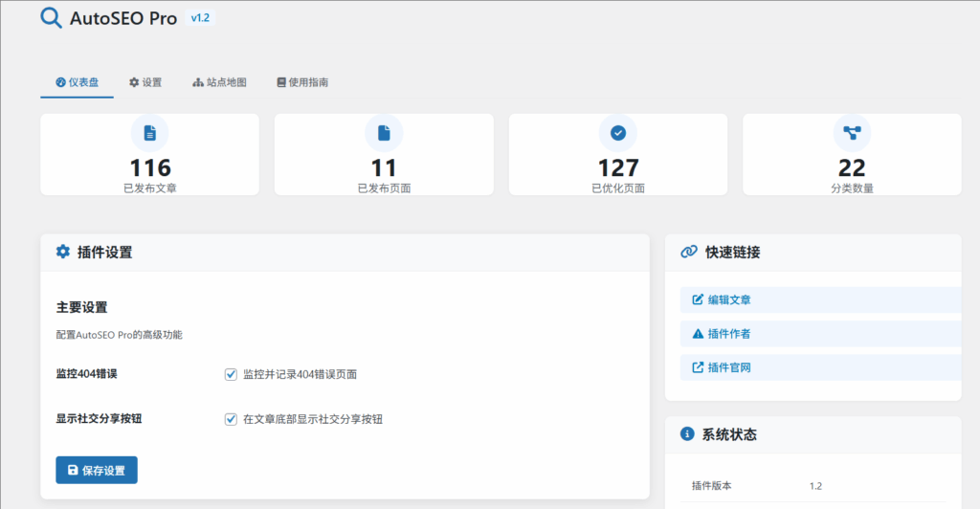Viewport: 980px width, 509px height.
Task: Click the 主要设置 heading
Action: click(82, 307)
